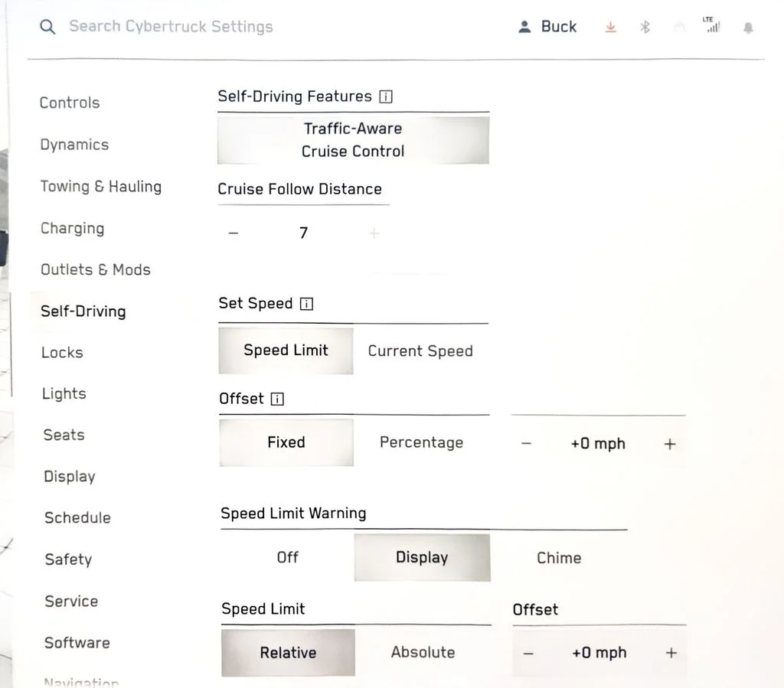Open the Display sidebar menu item
Viewport: 784px width, 688px height.
point(70,477)
